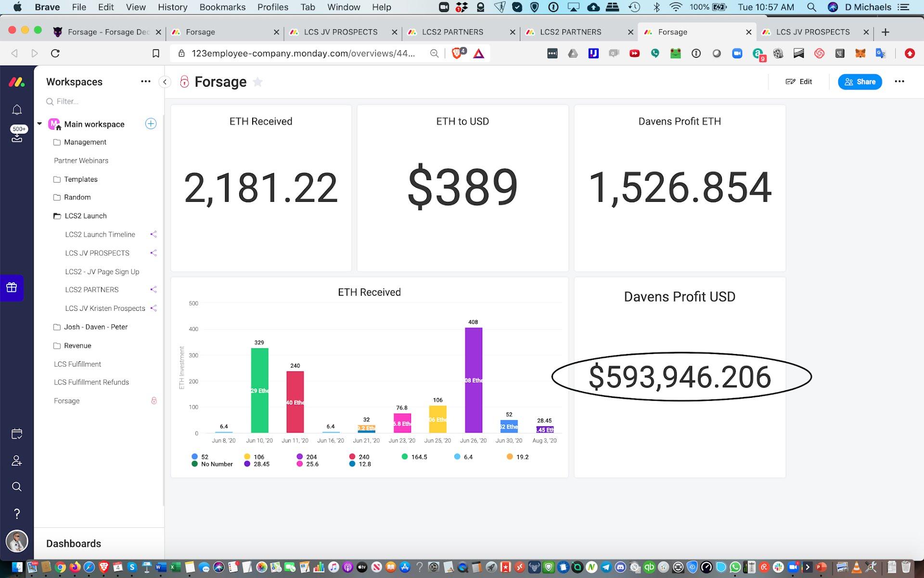Collapse Main workspace tree arrow
Viewport: 924px width, 578px height.
39,124
